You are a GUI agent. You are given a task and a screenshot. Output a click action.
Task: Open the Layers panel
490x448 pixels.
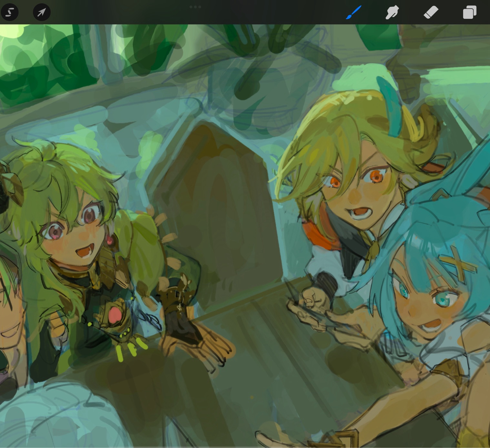[469, 13]
